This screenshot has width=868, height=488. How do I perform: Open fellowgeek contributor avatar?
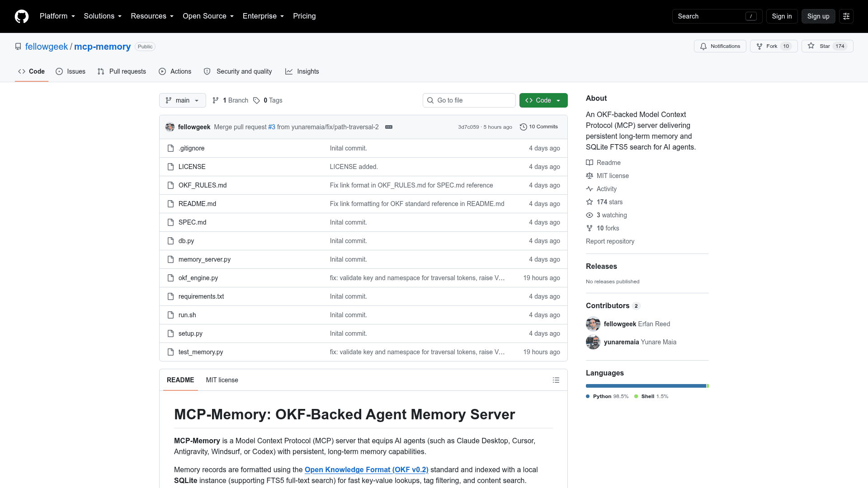[x=593, y=324]
